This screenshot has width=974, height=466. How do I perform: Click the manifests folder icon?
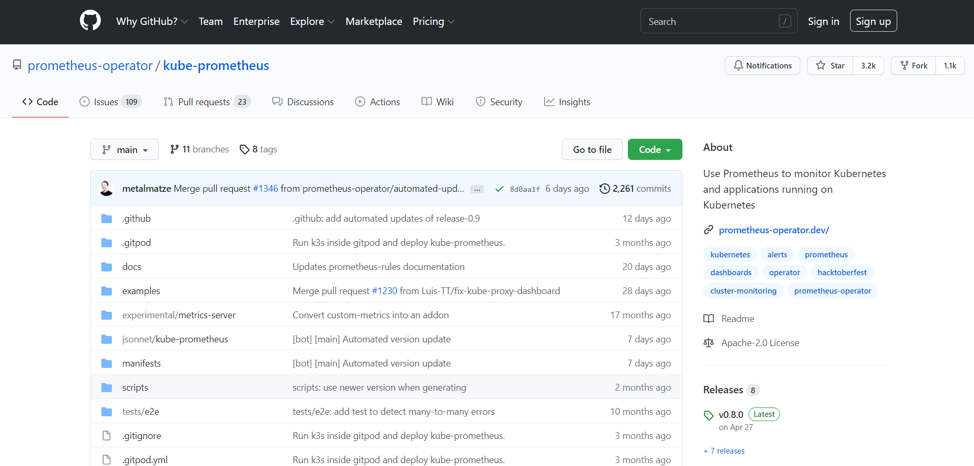click(x=107, y=363)
